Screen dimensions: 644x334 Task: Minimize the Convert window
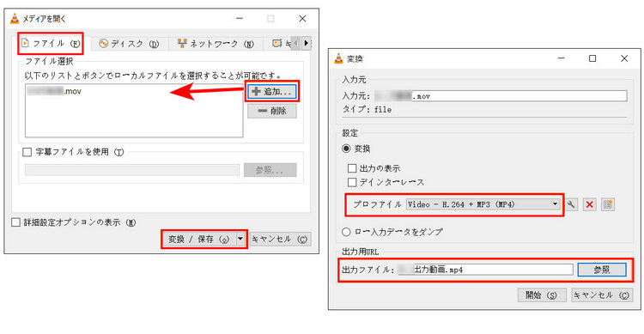coord(562,58)
